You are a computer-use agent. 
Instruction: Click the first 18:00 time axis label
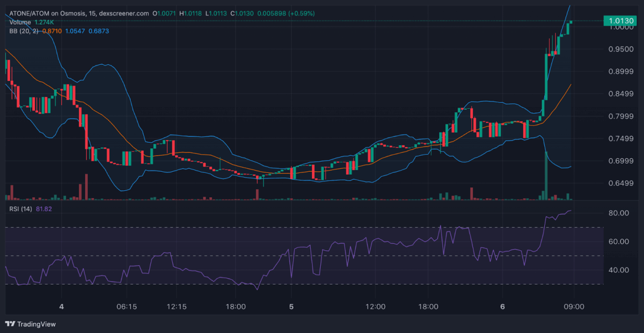236,307
